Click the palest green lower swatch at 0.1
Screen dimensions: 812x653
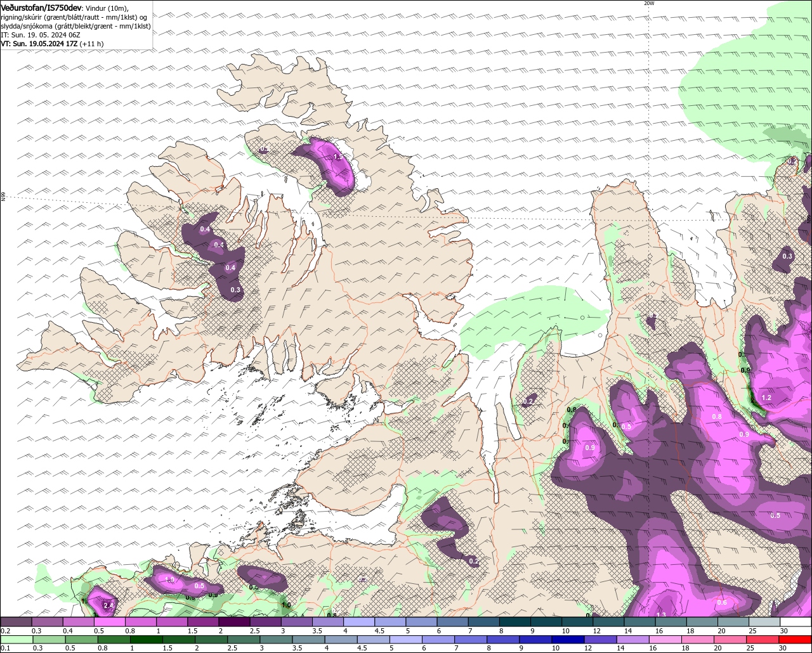[x=16, y=640]
